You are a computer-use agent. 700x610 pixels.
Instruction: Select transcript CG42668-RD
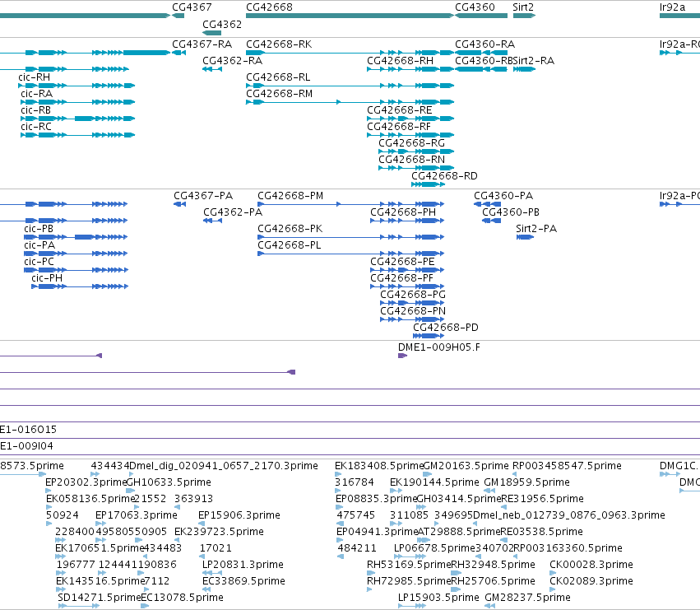point(444,176)
